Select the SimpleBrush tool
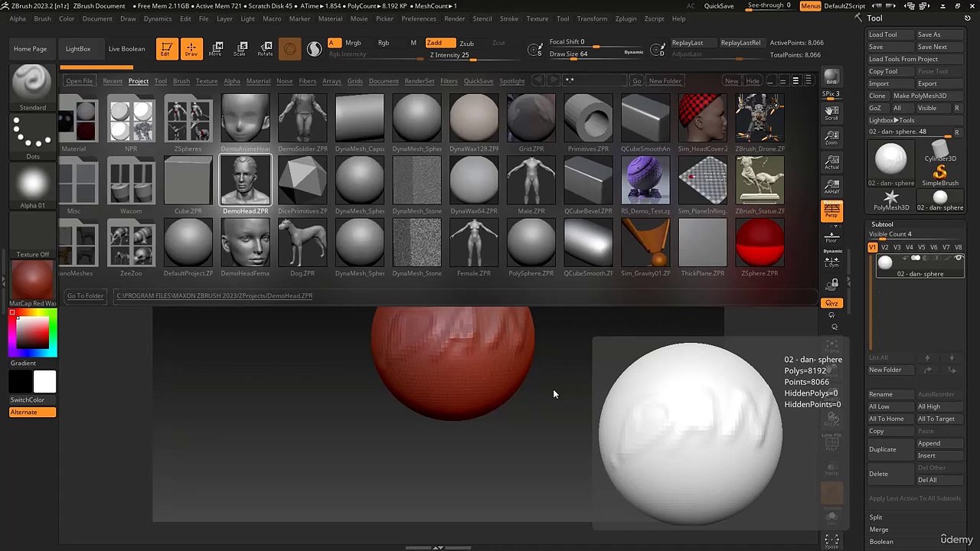Viewport: 980px width, 551px height. [940, 175]
